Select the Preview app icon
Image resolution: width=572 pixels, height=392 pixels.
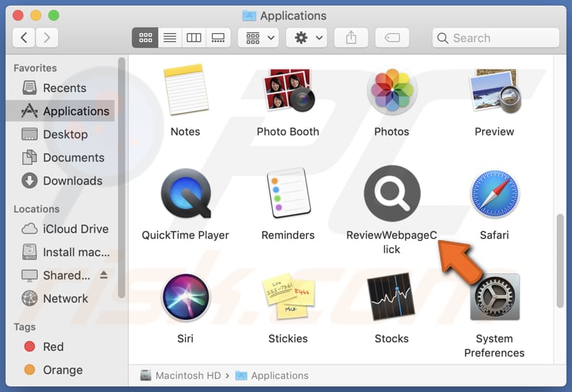tap(495, 90)
